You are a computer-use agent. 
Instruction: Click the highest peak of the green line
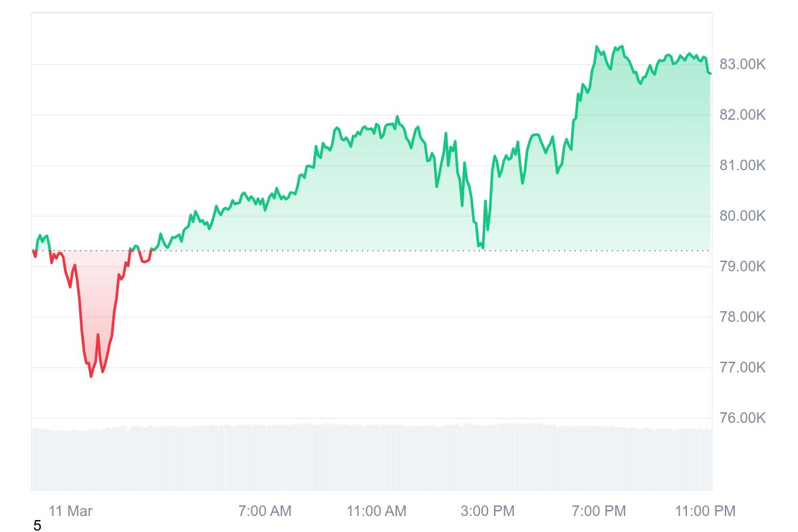[597, 47]
